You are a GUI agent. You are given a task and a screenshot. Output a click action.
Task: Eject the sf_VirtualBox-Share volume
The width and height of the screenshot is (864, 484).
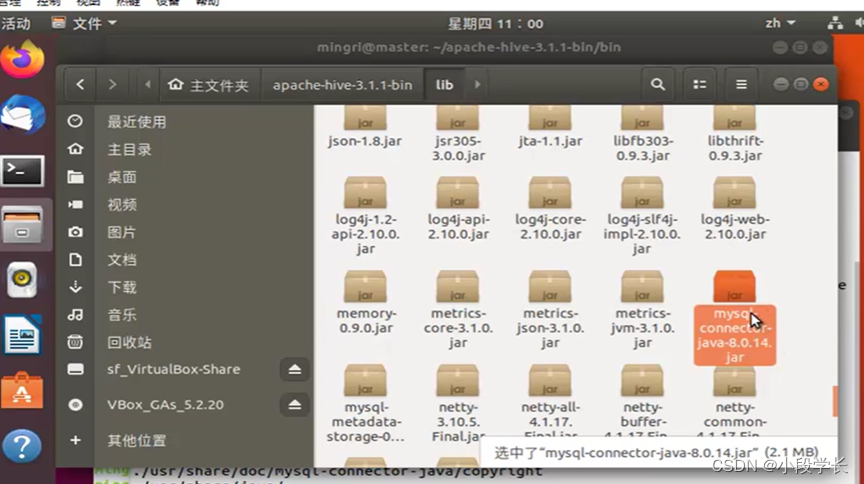295,369
